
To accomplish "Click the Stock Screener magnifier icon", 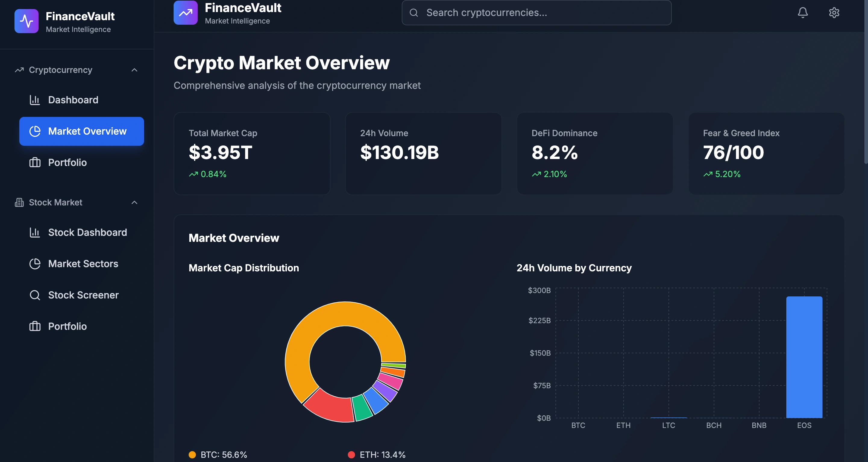I will coord(35,295).
